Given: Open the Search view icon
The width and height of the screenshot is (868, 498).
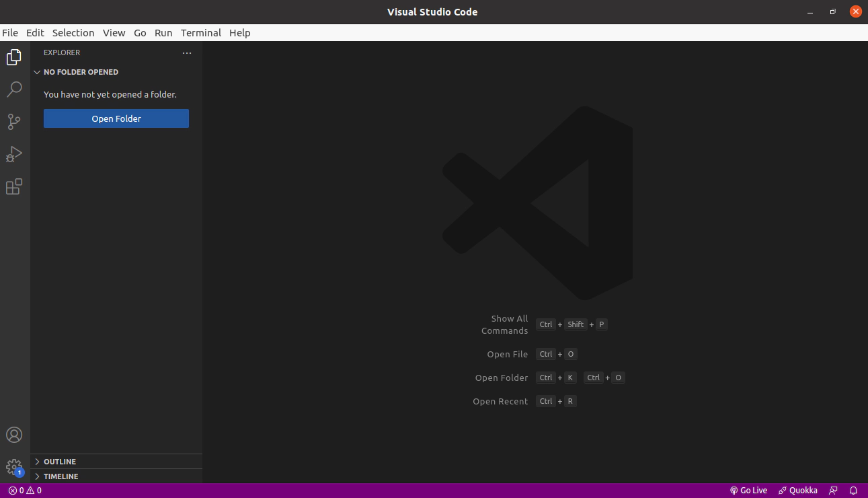Looking at the screenshot, I should click(14, 90).
